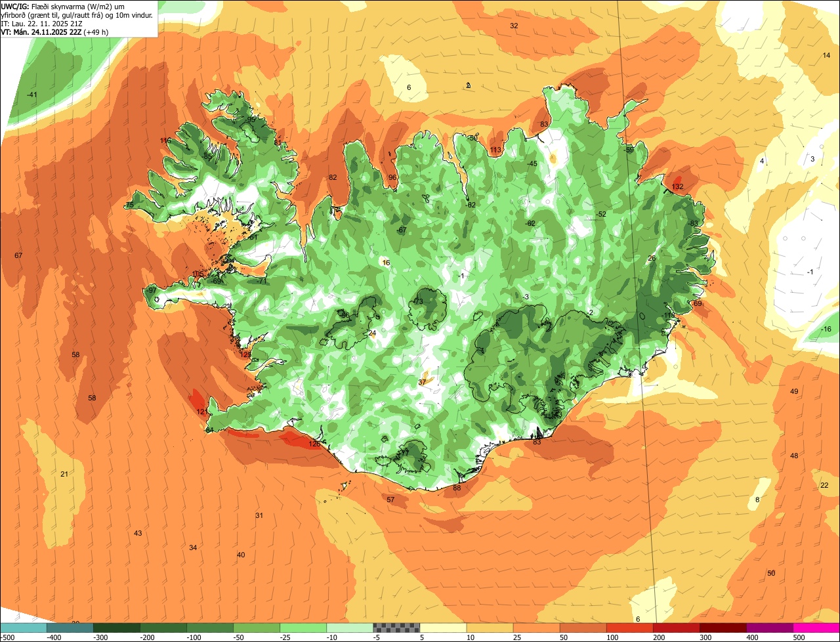Click the '31' value south of Reykjanes
840x642 pixels.
(x=259, y=515)
